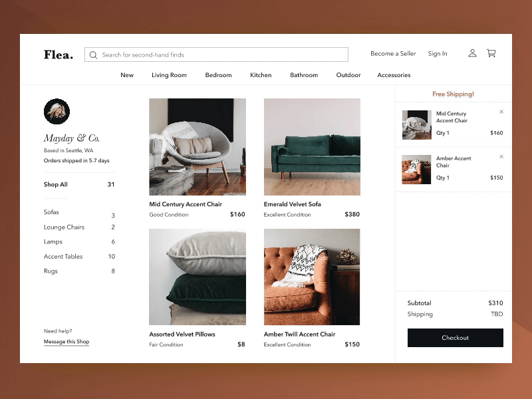
Task: Click the Mid Century Accent Chair cart thumbnail
Action: [x=416, y=124]
